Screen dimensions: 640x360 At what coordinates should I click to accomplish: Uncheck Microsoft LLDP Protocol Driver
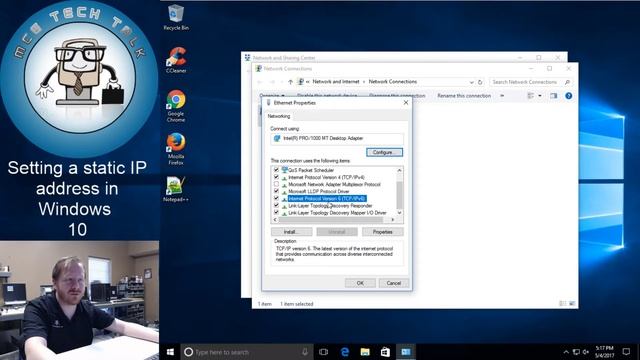tap(276, 191)
